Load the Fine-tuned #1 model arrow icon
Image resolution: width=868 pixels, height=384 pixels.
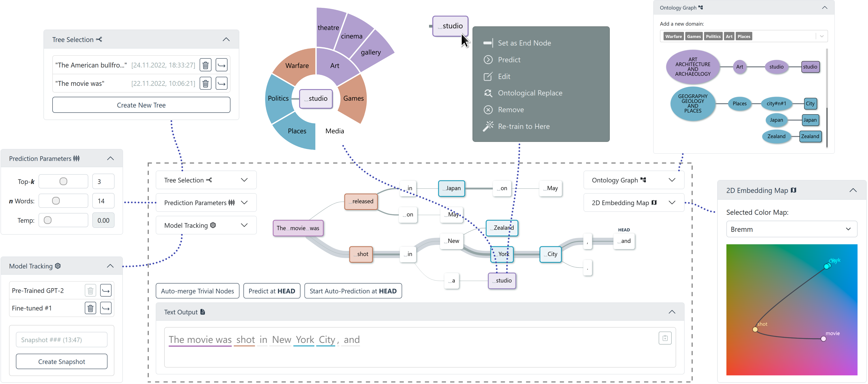[x=106, y=308]
